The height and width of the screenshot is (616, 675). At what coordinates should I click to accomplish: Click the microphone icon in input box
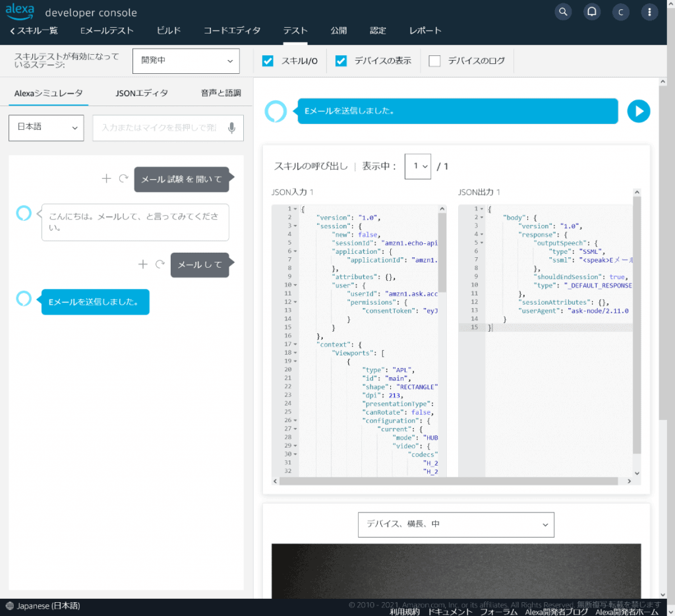tap(231, 128)
